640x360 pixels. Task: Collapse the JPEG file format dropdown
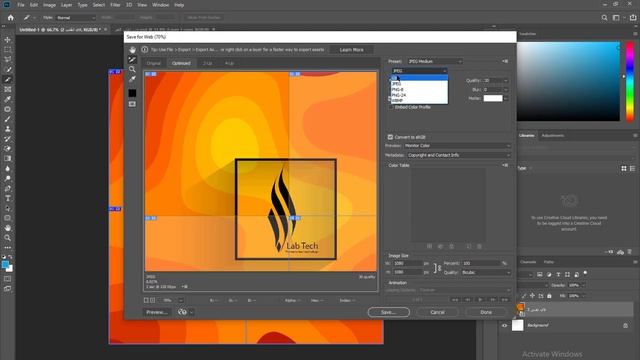(419, 71)
